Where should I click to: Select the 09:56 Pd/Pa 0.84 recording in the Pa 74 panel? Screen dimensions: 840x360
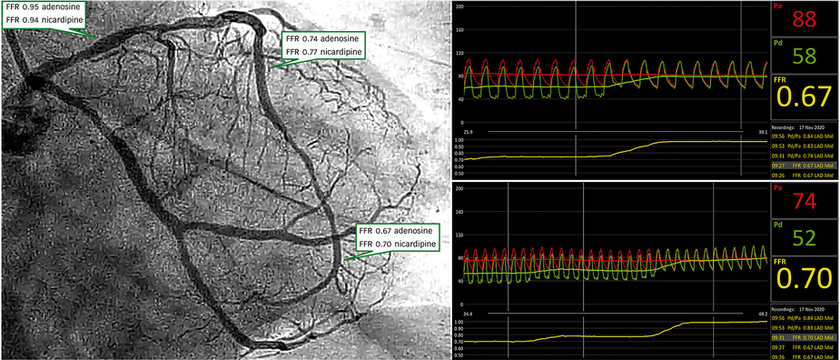(x=802, y=318)
